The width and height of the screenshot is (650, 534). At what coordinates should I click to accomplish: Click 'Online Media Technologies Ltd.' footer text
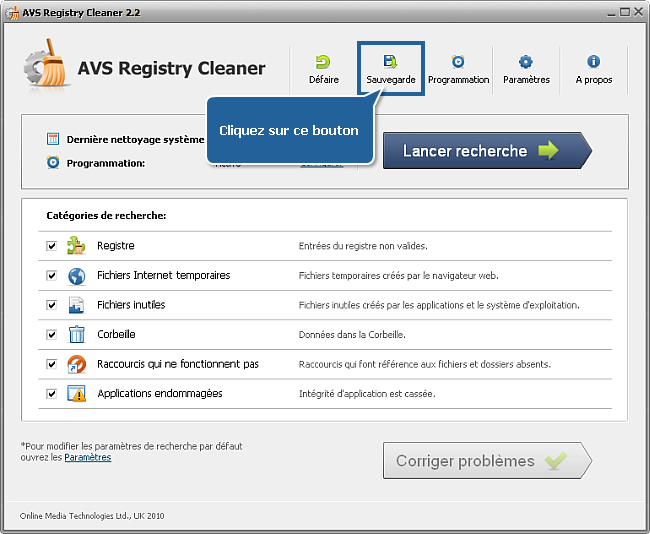pos(92,516)
